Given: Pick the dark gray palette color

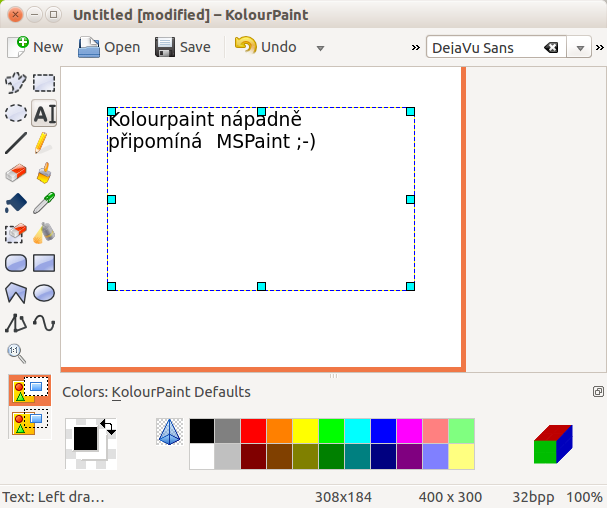Looking at the screenshot, I should 228,431.
